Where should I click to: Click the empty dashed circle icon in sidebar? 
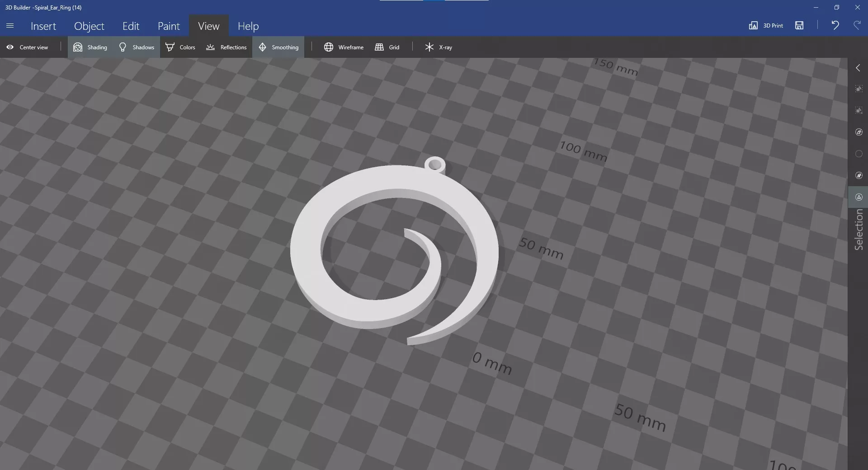click(x=859, y=154)
